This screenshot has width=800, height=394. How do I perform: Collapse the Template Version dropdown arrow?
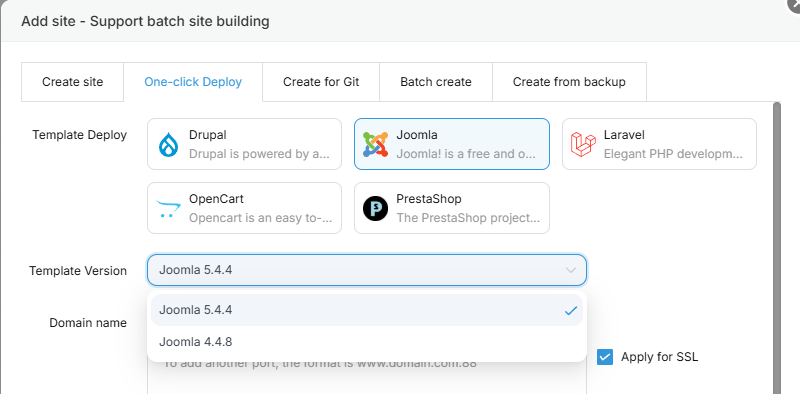[x=571, y=270]
